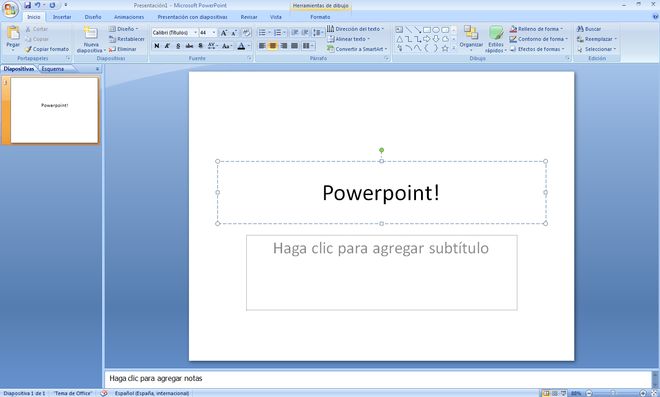Click the Español language status indicator

tap(152, 393)
